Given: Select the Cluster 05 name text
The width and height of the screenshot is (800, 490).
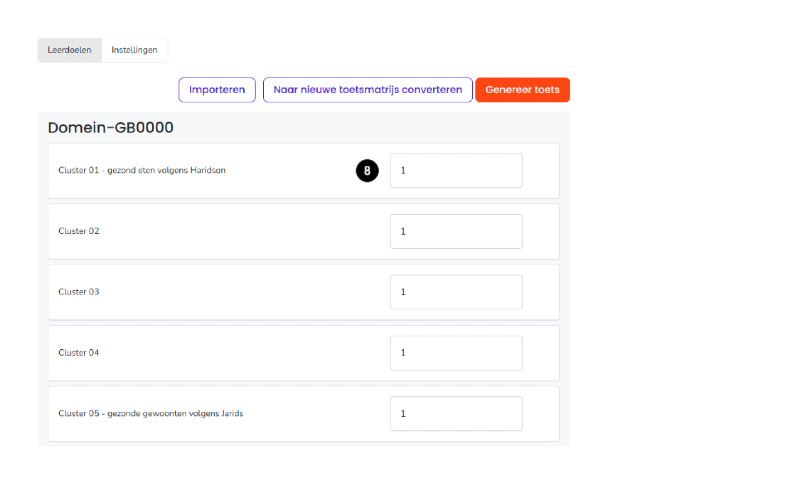Looking at the screenshot, I should tap(79, 413).
